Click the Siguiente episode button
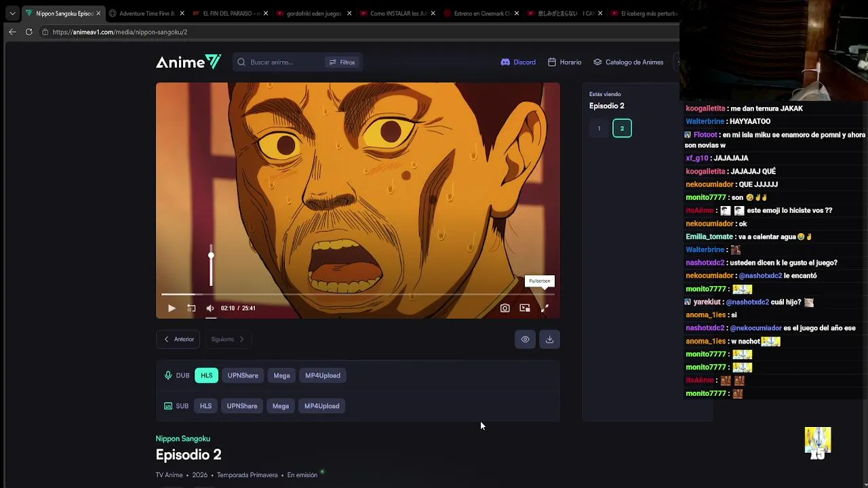Image resolution: width=868 pixels, height=488 pixels. [227, 340]
